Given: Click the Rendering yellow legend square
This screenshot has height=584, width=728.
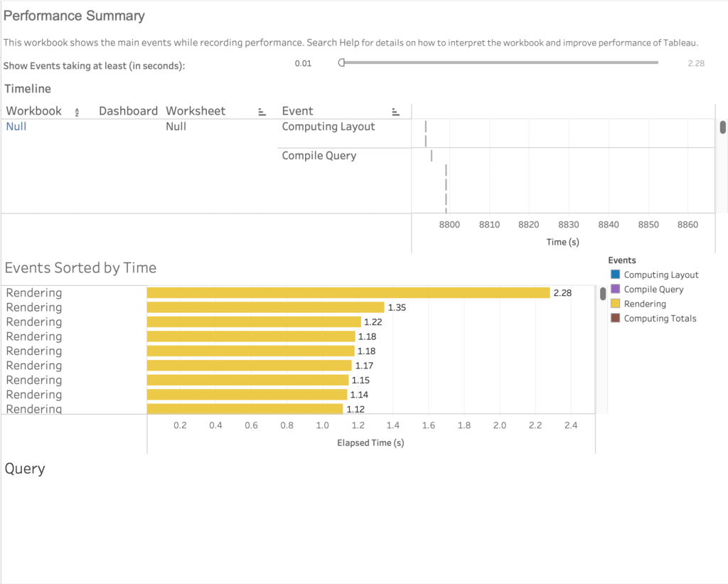Looking at the screenshot, I should (x=615, y=304).
